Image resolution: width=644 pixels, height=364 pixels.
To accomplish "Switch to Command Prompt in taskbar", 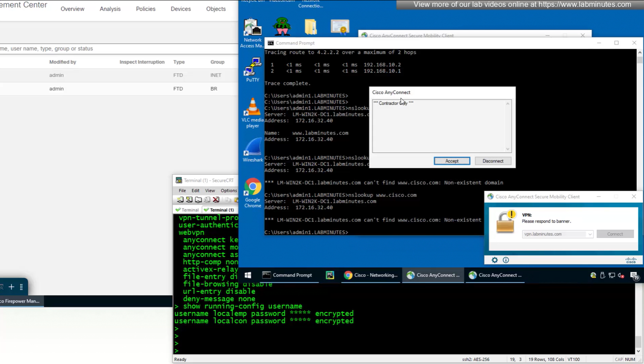I will [x=288, y=275].
